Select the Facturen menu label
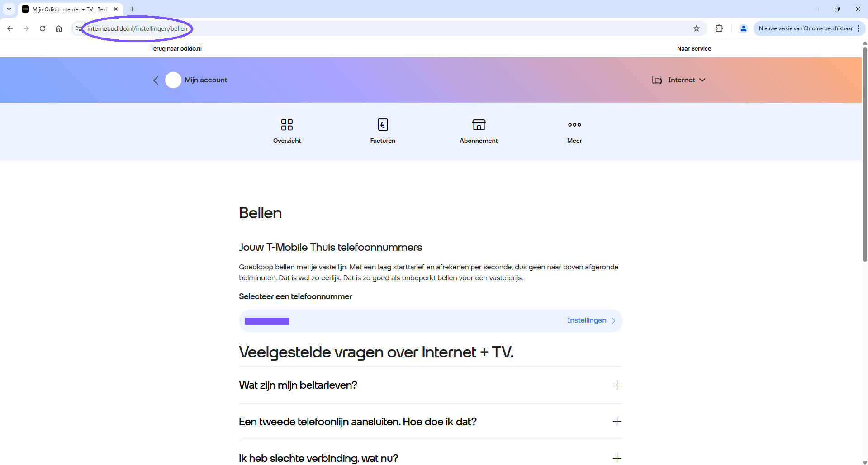The image size is (868, 465). (383, 141)
